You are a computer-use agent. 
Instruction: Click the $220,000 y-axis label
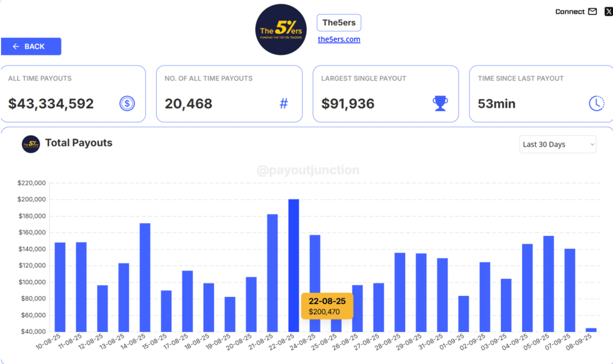point(32,183)
